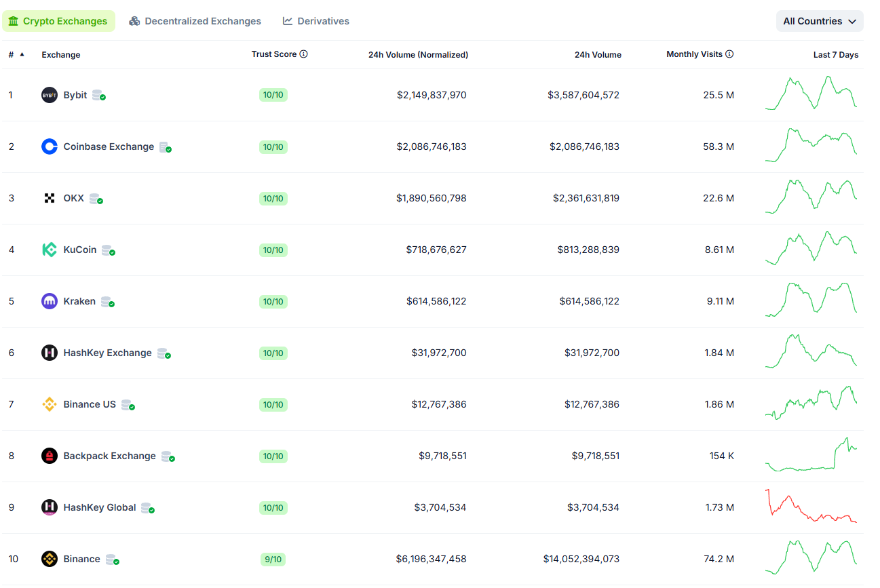The image size is (880, 588).
Task: Click the bank icon in Crypto Exchanges tab
Action: 14,21
